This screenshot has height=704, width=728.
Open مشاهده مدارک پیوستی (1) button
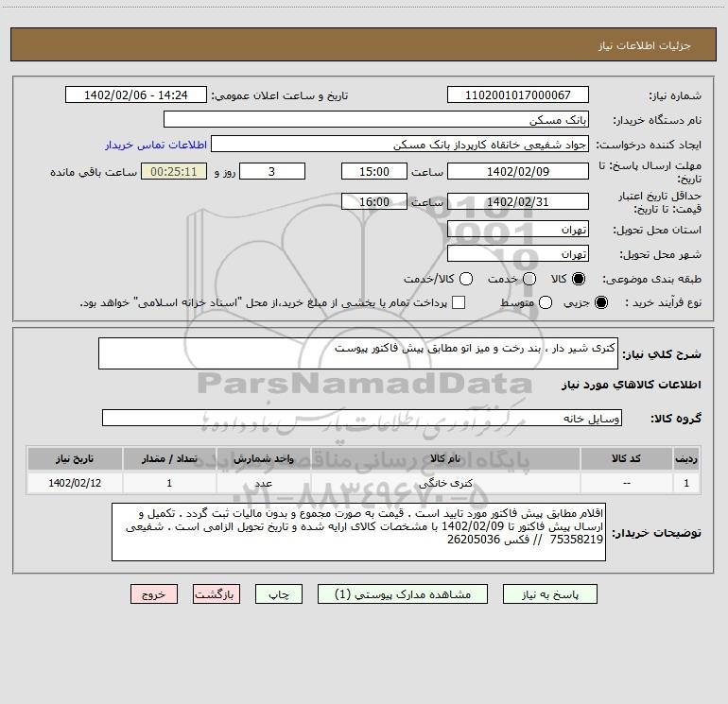(x=403, y=594)
